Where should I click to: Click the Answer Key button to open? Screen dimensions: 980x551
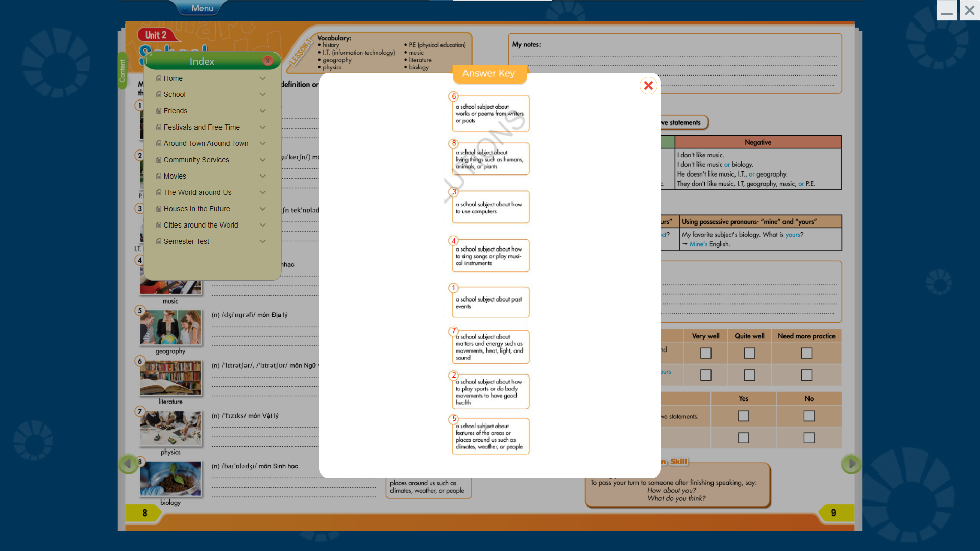click(488, 73)
